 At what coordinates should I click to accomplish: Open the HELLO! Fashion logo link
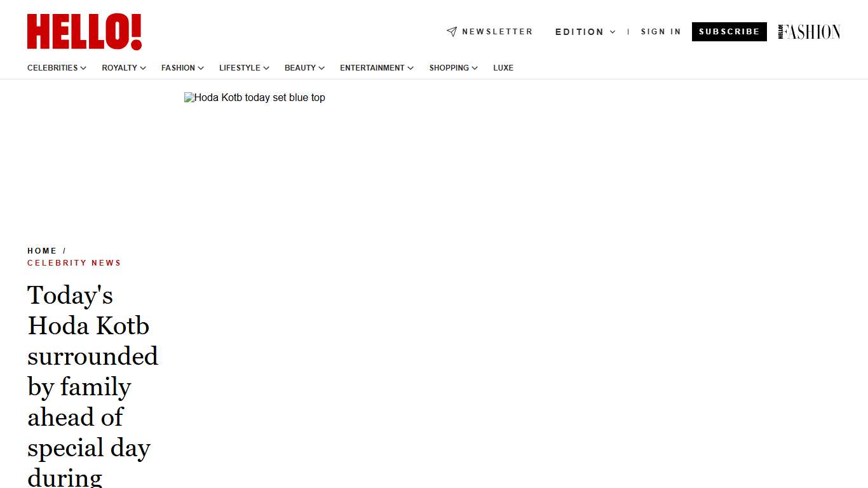809,32
